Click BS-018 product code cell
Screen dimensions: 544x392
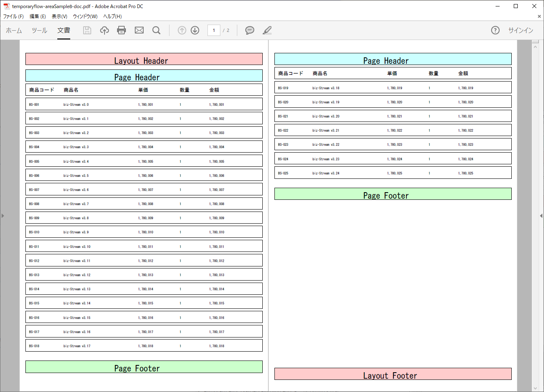(x=34, y=346)
